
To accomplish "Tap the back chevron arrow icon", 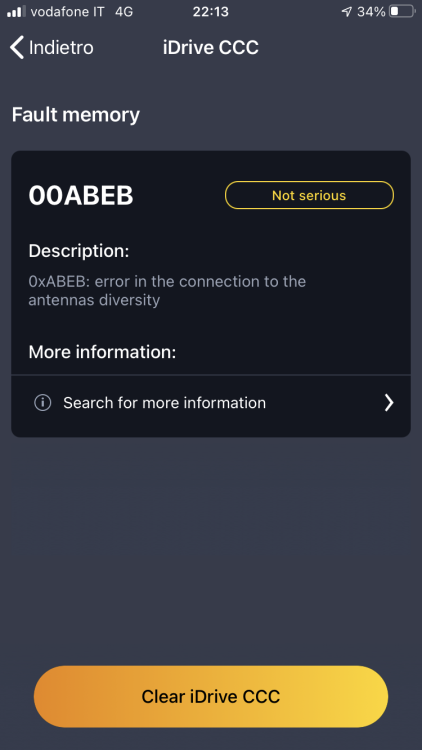I will (17, 47).
